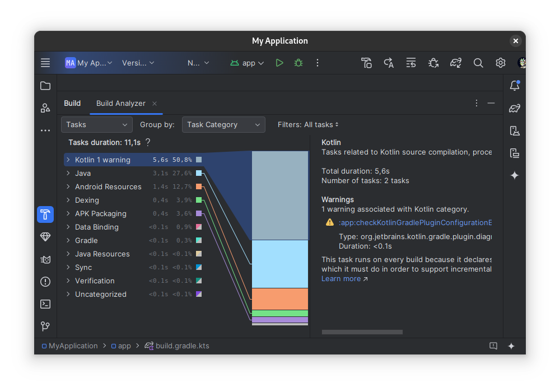Expand the APK Packaging category
This screenshot has height=392, width=560.
(68, 213)
